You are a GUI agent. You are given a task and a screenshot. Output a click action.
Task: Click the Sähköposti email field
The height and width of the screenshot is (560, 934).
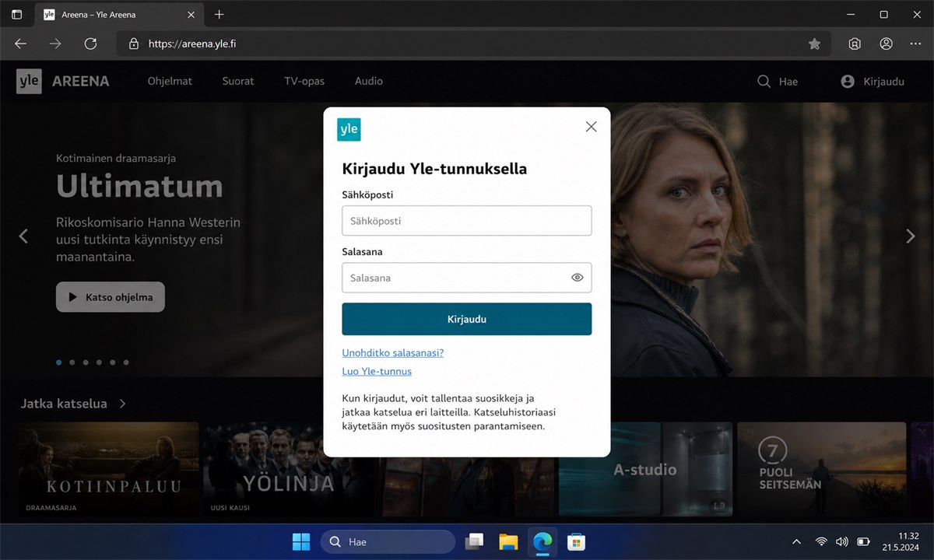pyautogui.click(x=467, y=221)
